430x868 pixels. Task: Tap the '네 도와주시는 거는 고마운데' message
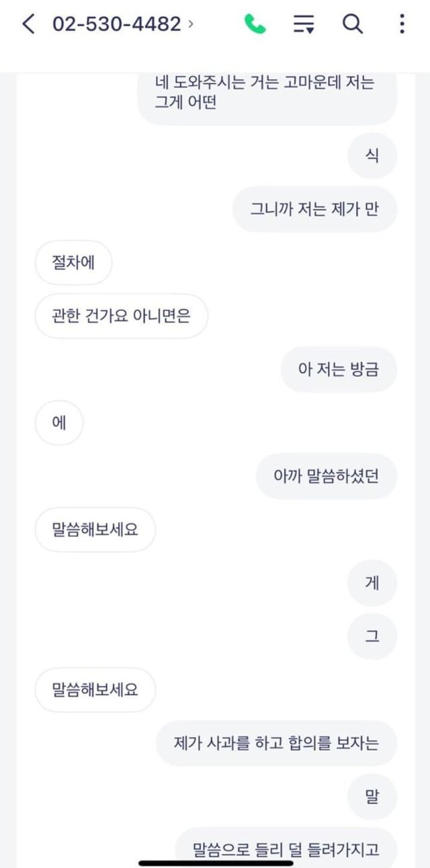(x=267, y=94)
